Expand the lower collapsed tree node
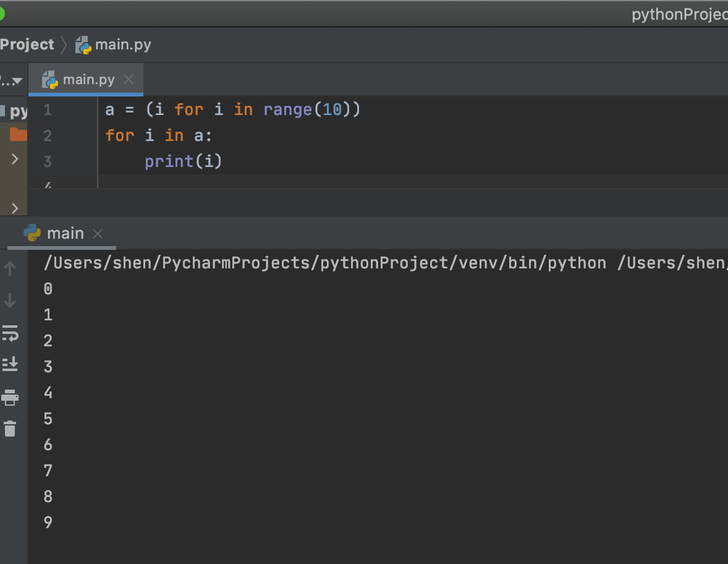The width and height of the screenshot is (728, 564). (15, 208)
